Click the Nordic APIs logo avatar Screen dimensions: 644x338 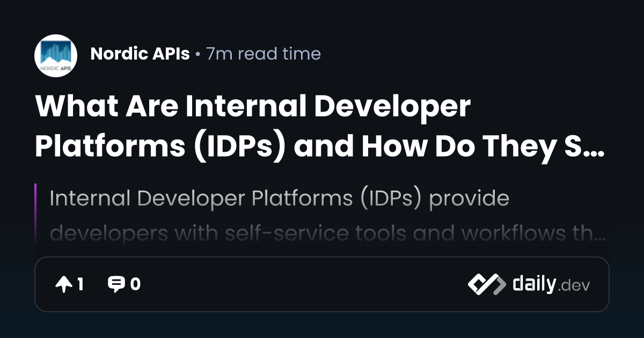56,56
